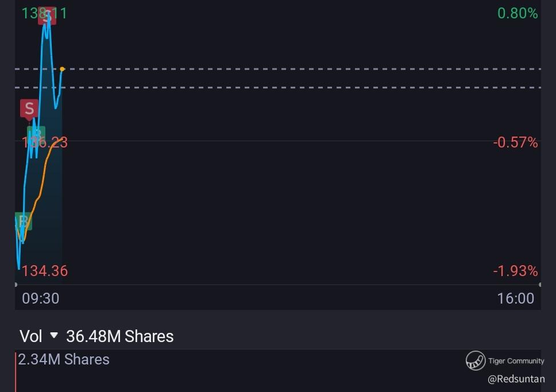Click the Vol indicator label

click(31, 336)
